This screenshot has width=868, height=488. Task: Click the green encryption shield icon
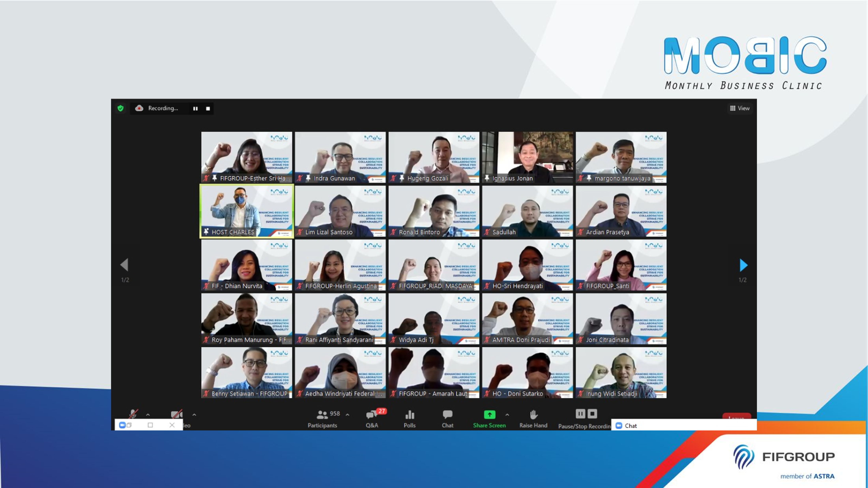point(121,108)
